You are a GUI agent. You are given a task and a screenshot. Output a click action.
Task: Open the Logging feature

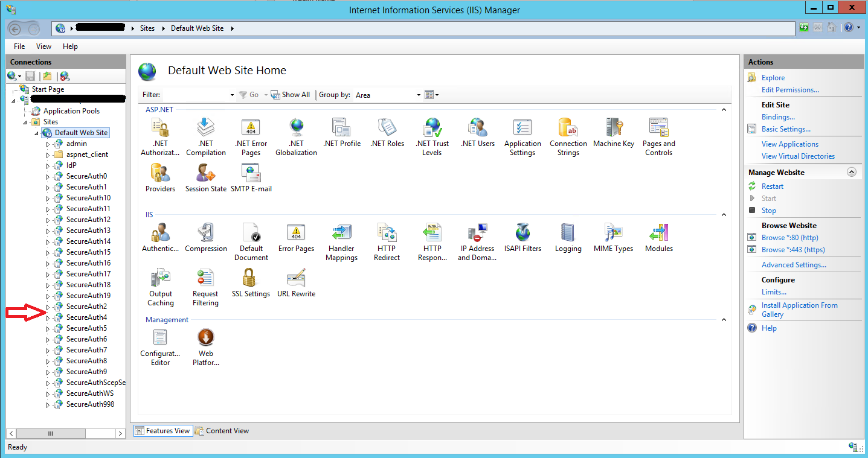tap(568, 238)
